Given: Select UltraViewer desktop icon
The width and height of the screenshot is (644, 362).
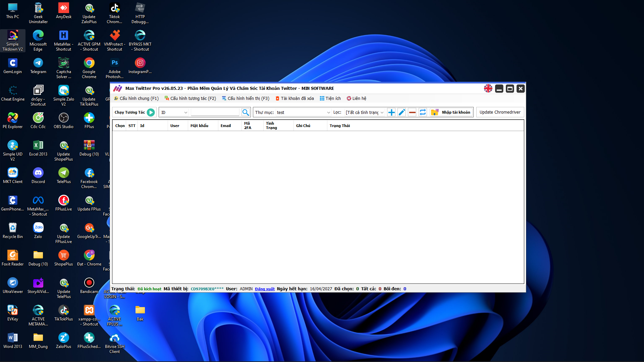Looking at the screenshot, I should (x=13, y=286).
